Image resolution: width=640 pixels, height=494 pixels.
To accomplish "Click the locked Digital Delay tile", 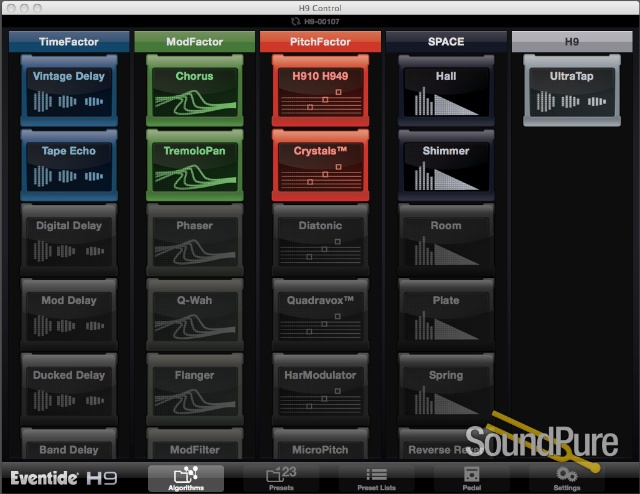I will [68, 241].
